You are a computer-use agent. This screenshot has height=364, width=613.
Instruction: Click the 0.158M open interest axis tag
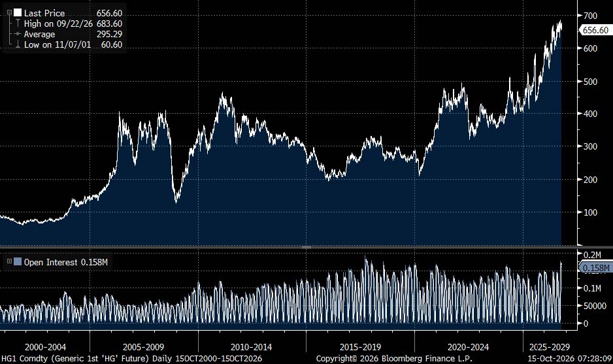(x=595, y=268)
